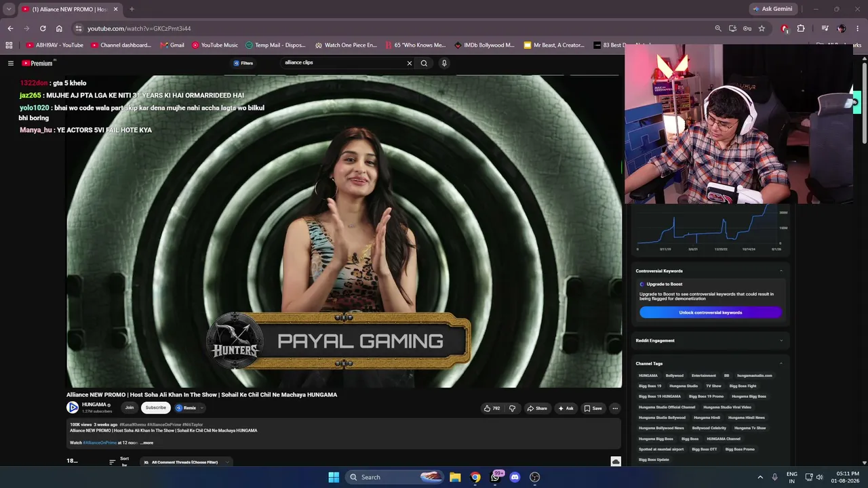
Task: Click 'Unlock controversial keywords' button
Action: click(710, 312)
